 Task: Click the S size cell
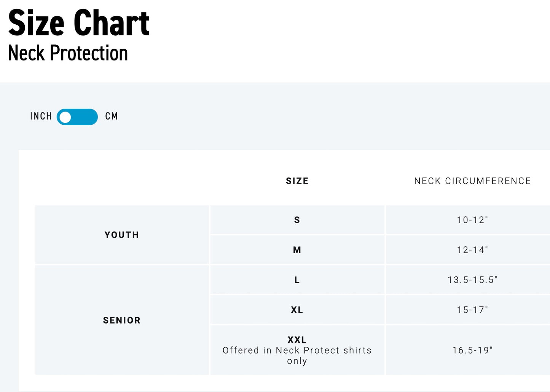(x=297, y=220)
